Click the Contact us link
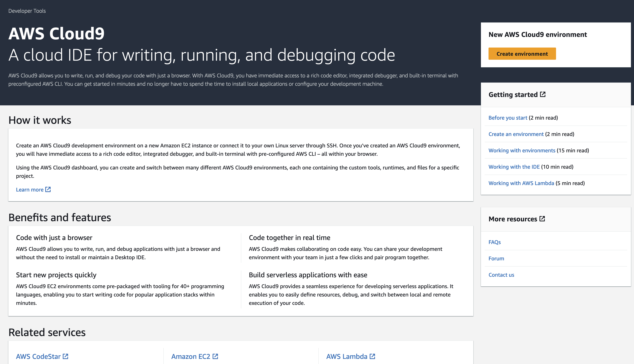The width and height of the screenshot is (634, 364). pyautogui.click(x=501, y=275)
